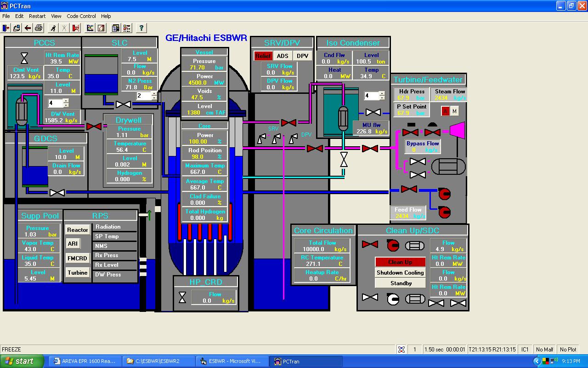Viewport: 588px width, 368px height.
Task: Click the upper feedwater pump icon
Action: (x=444, y=194)
